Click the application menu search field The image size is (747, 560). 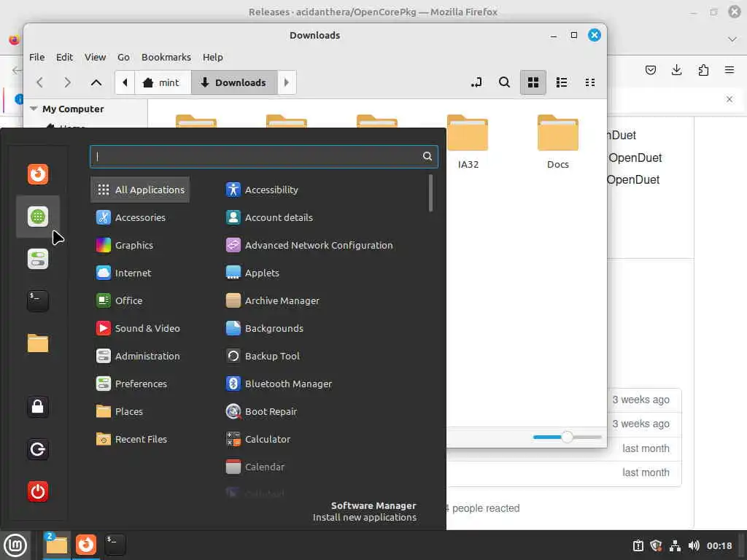click(x=264, y=156)
